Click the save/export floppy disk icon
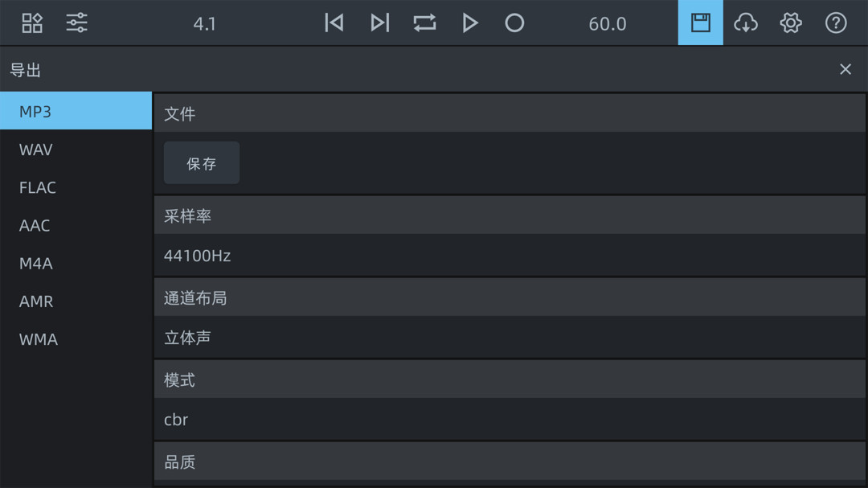This screenshot has height=488, width=868. click(x=701, y=23)
